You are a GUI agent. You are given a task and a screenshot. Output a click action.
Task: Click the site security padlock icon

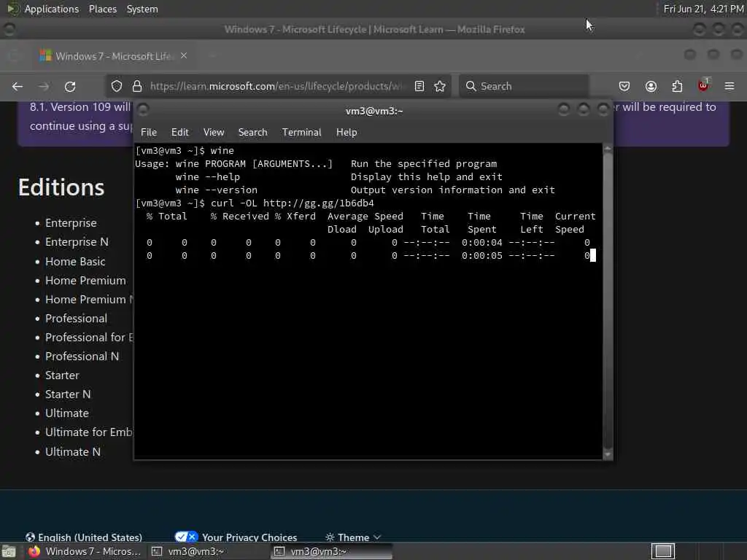tap(137, 86)
